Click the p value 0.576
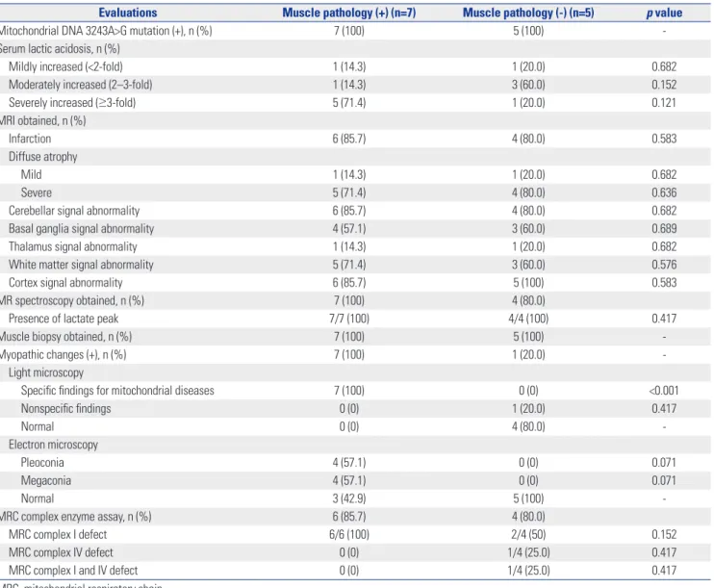The width and height of the screenshot is (714, 588). pyautogui.click(x=664, y=265)
